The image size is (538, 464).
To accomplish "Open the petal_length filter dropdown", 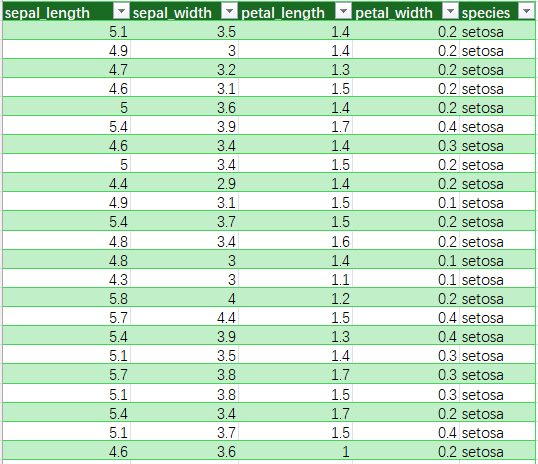I will [x=343, y=12].
